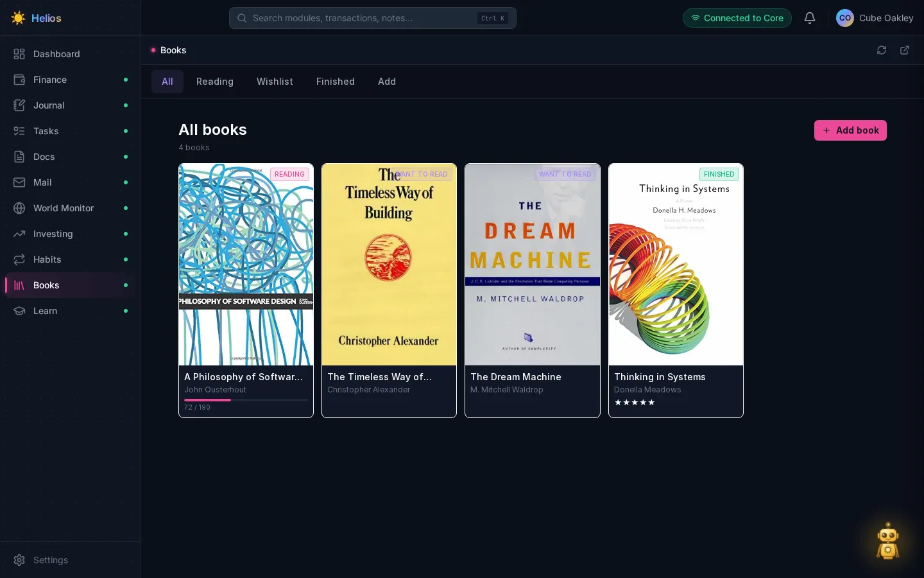Click the Add book button
The image size is (924, 578).
[x=850, y=130]
